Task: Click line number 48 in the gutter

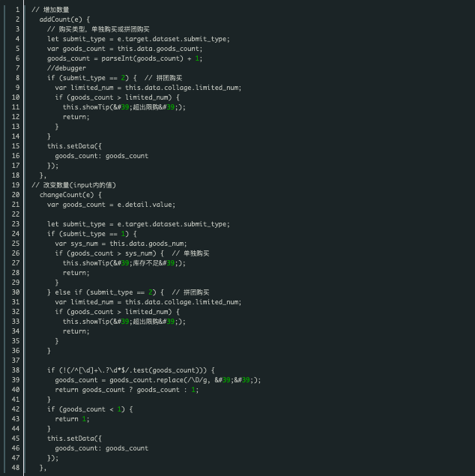Action: 16,468
